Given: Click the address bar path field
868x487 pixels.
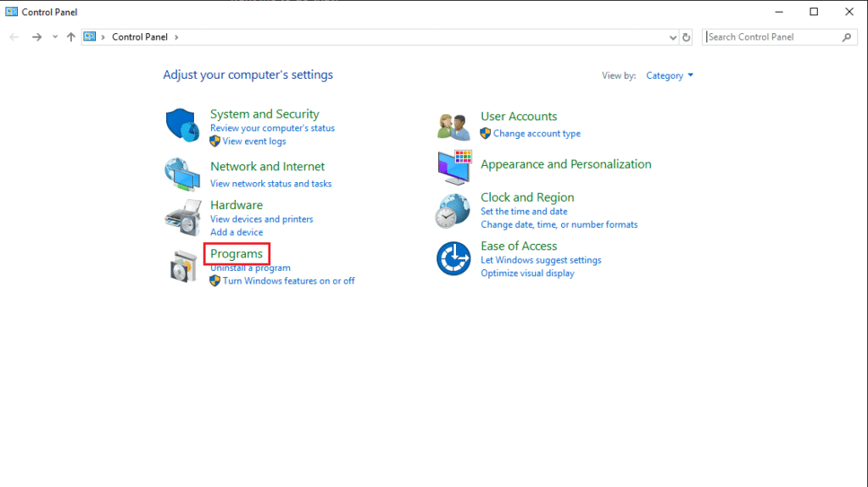Looking at the screenshot, I should (x=380, y=37).
